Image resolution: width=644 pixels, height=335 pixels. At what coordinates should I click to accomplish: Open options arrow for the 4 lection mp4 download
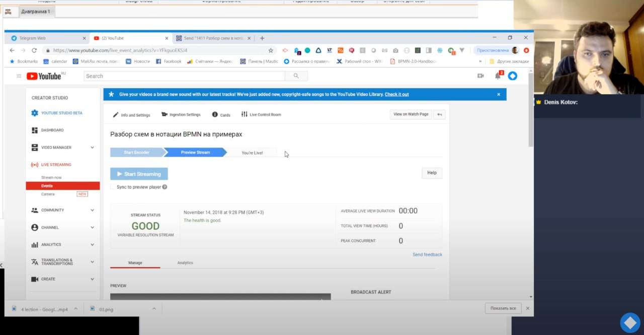point(76,309)
